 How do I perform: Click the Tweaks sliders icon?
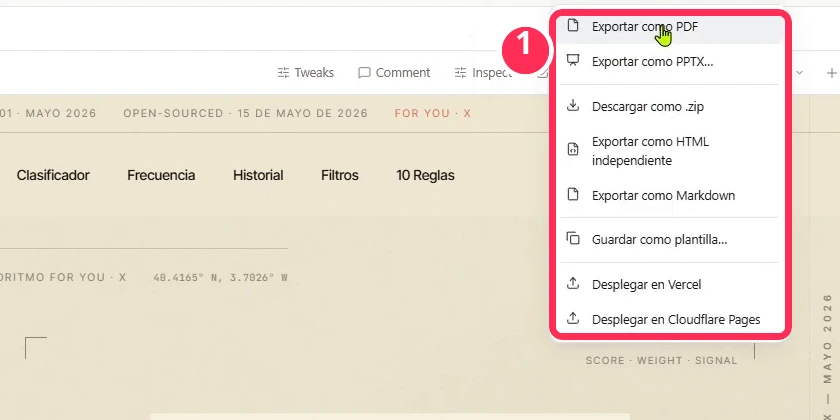coord(283,73)
